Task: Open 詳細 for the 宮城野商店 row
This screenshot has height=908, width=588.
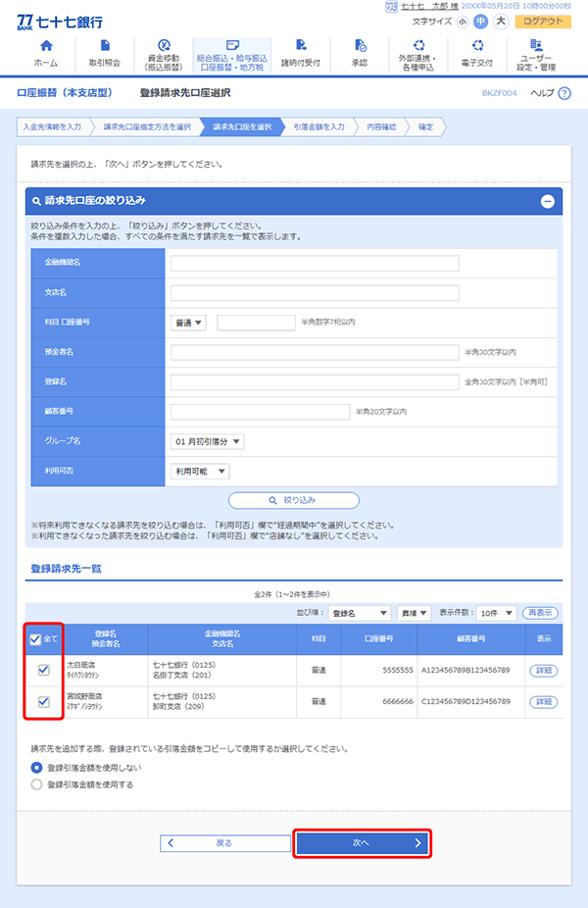Action: click(544, 702)
